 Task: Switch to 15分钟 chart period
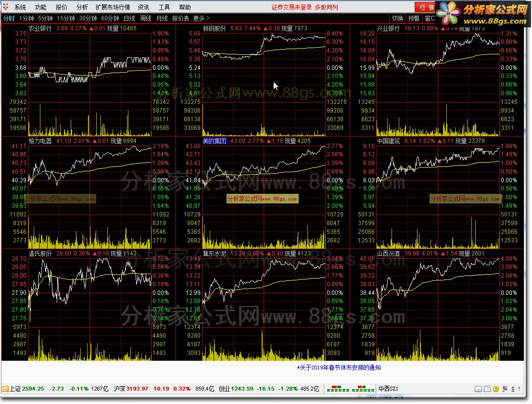coord(65,18)
